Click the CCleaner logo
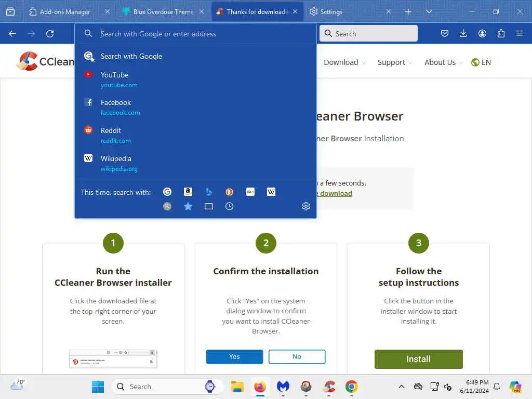Image resolution: width=532 pixels, height=399 pixels. [45, 61]
